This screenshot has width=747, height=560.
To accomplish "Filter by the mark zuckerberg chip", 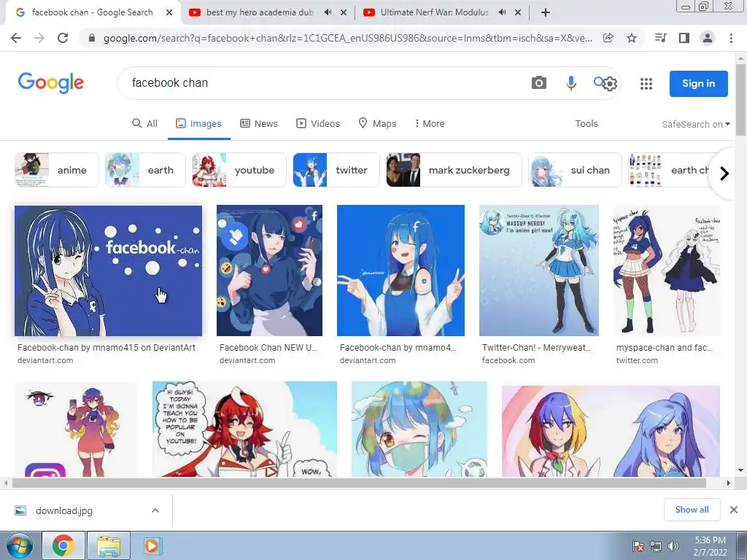I will tap(454, 170).
